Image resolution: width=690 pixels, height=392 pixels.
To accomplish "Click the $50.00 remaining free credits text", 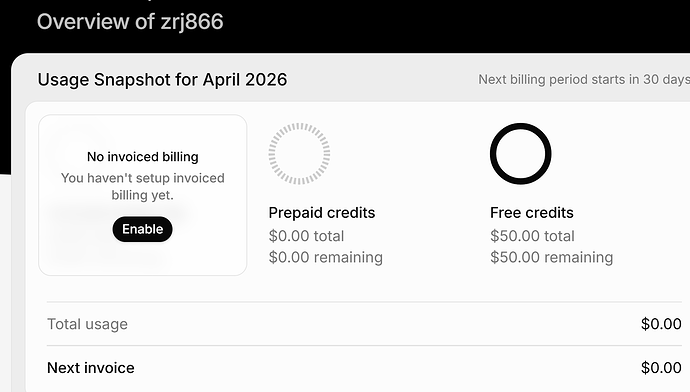I will tap(551, 257).
